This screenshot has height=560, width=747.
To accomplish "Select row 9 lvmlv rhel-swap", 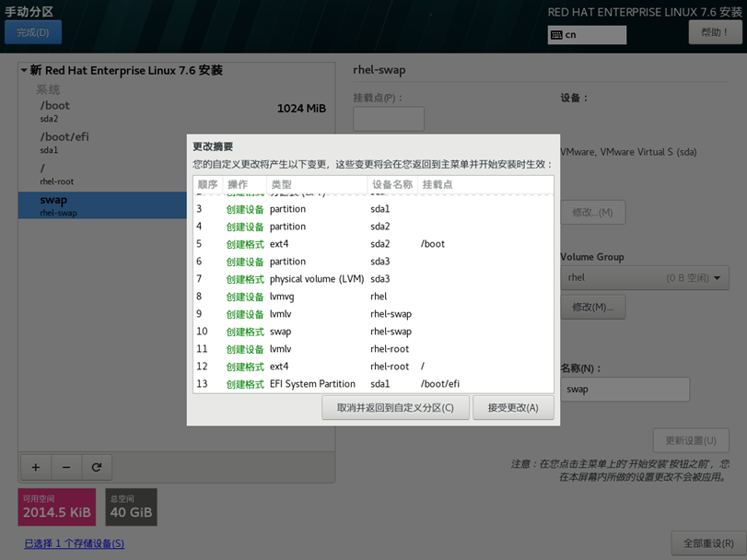I will tap(374, 314).
